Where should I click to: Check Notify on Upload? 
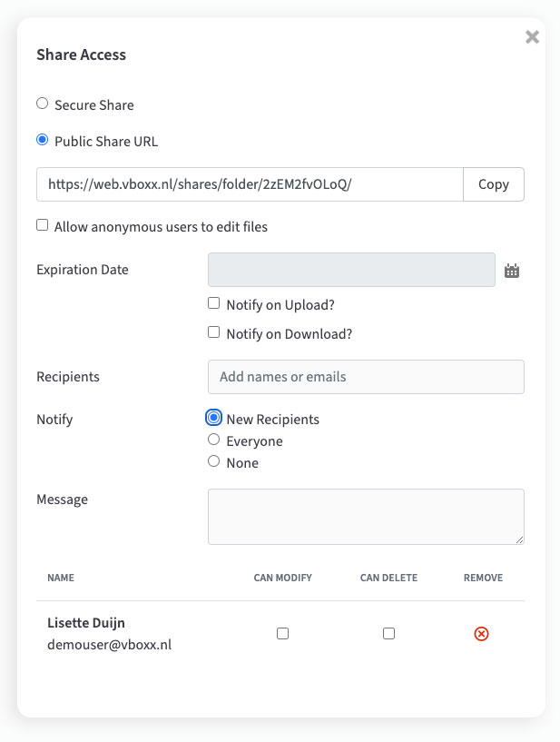click(x=213, y=304)
